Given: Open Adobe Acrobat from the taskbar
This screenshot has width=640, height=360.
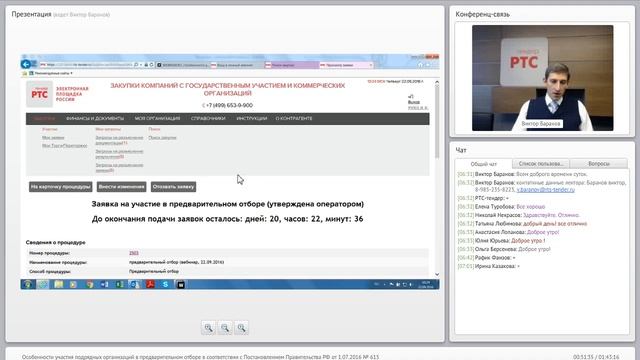Looking at the screenshot, I should coord(150,284).
